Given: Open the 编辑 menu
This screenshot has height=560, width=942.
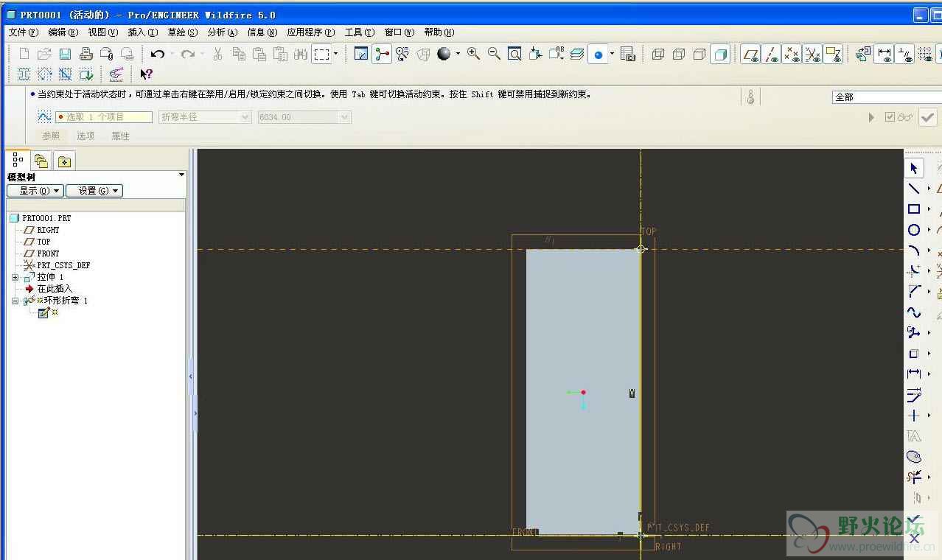Looking at the screenshot, I should coord(63,32).
